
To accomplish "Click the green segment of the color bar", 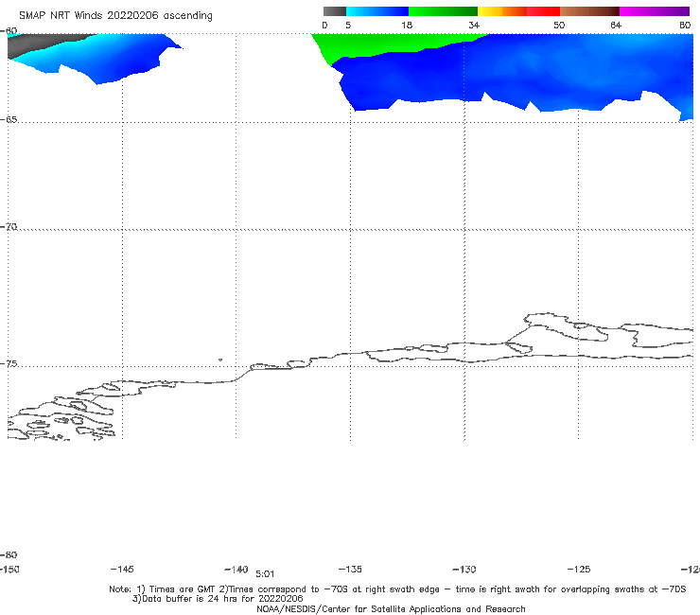I will [x=443, y=11].
